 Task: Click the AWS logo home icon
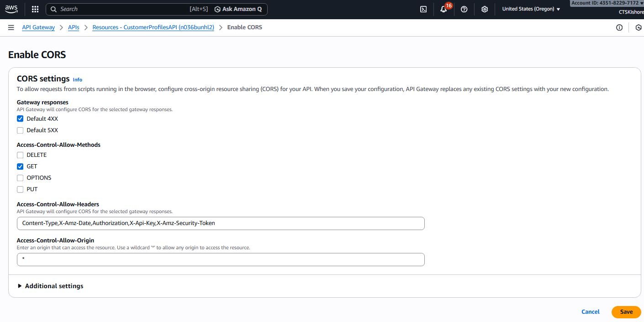tap(11, 9)
